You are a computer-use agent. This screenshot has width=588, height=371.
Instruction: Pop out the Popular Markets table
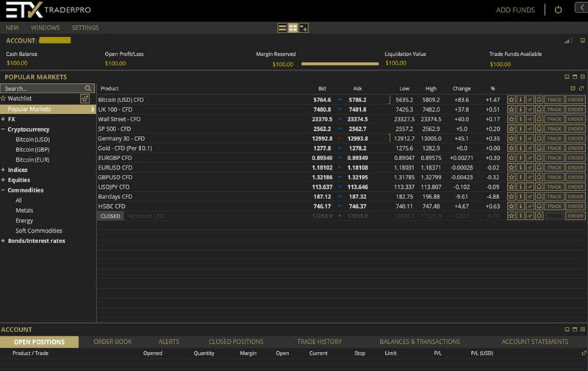pos(581,88)
